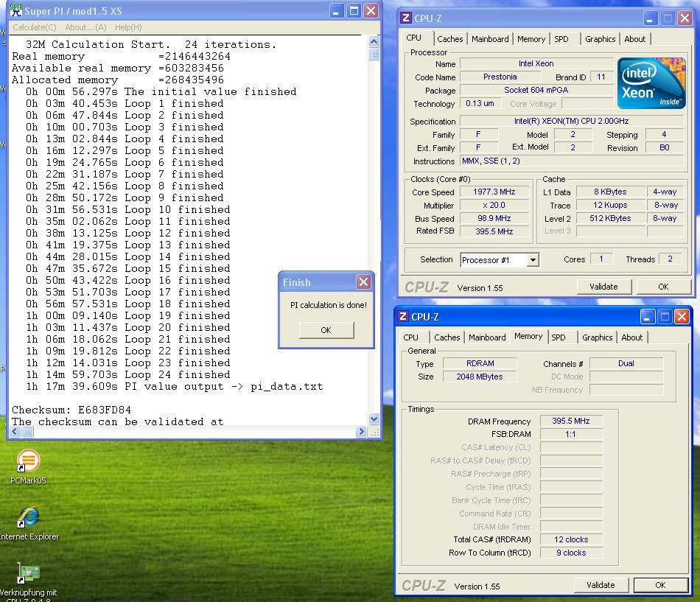Switch to Graphics tab in lower CPU-Z window
Viewport: 700px width, 602px height.
598,337
